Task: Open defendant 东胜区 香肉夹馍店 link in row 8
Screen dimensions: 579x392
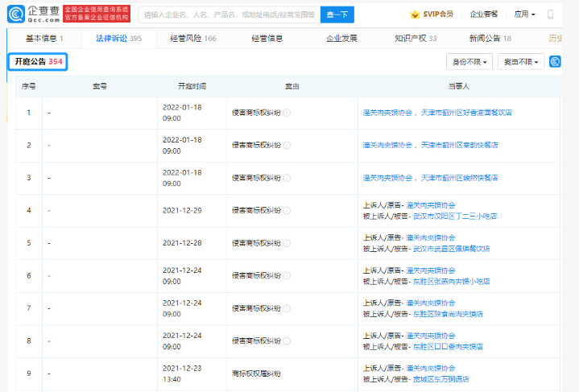Action: (x=448, y=347)
